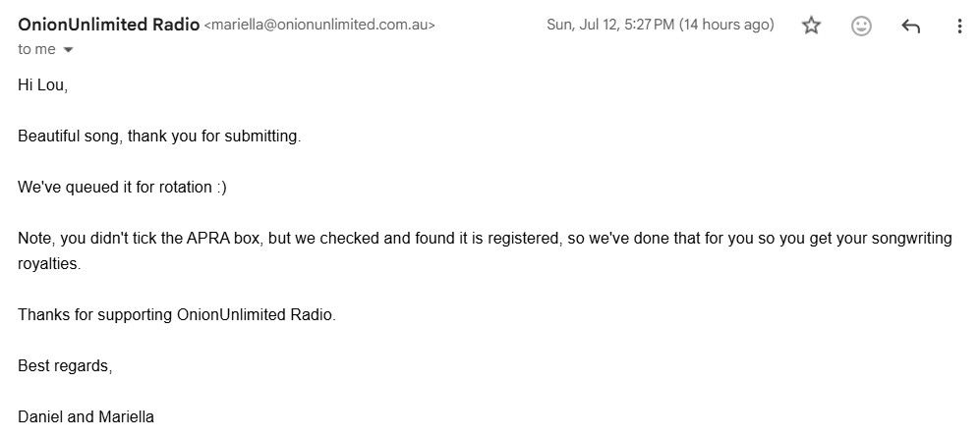Click "Thanks for supporting OnionUnlimited Radio." line
The image size is (980, 439).
[x=177, y=314]
